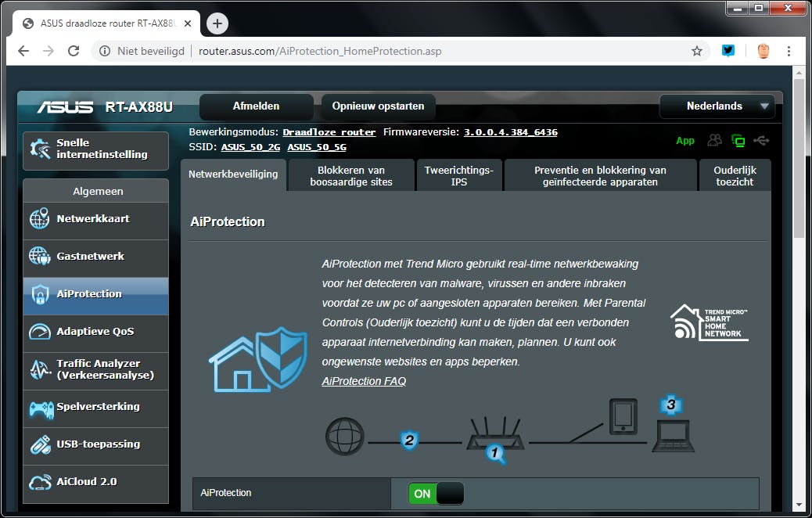Click the green network clients status icon
This screenshot has height=518, width=812.
coord(738,140)
